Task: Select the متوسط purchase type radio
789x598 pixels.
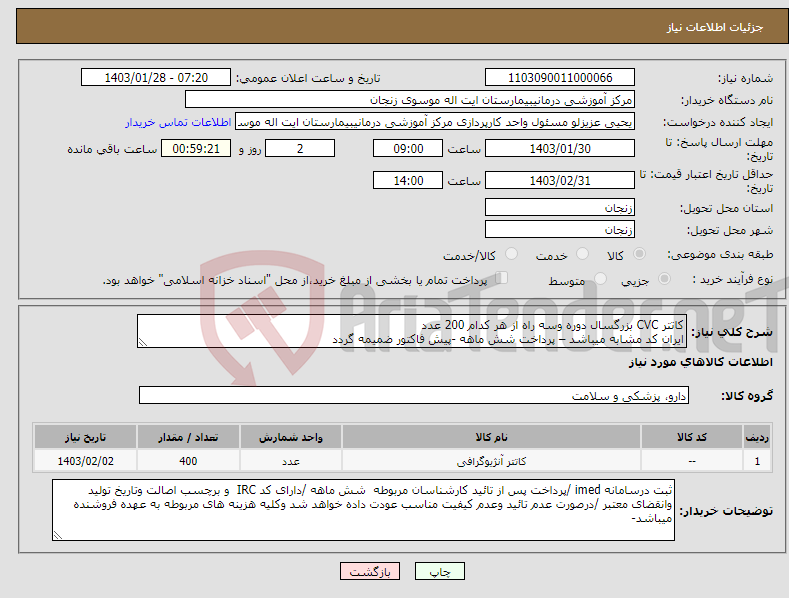Action: tap(600, 278)
